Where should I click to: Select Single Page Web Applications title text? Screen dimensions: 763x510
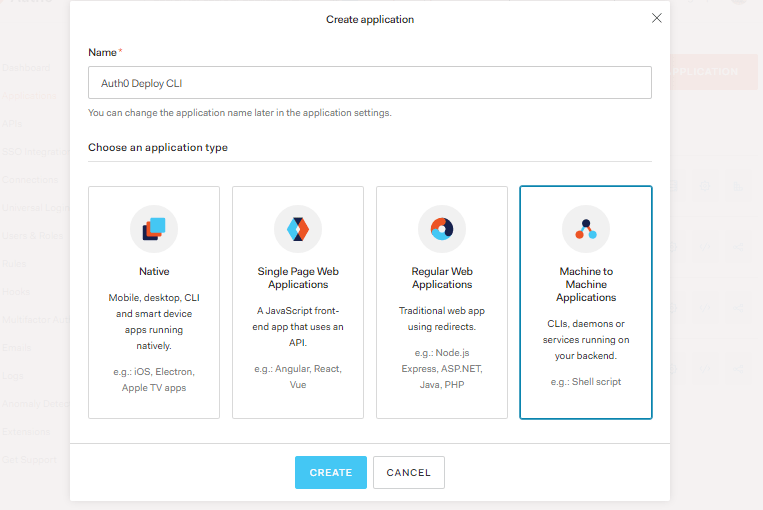[x=298, y=278]
